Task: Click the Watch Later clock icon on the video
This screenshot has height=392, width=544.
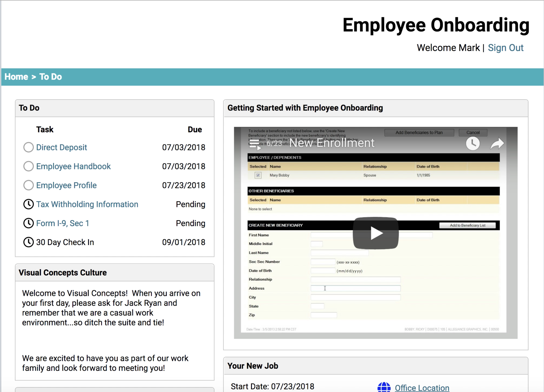Action: [x=473, y=143]
